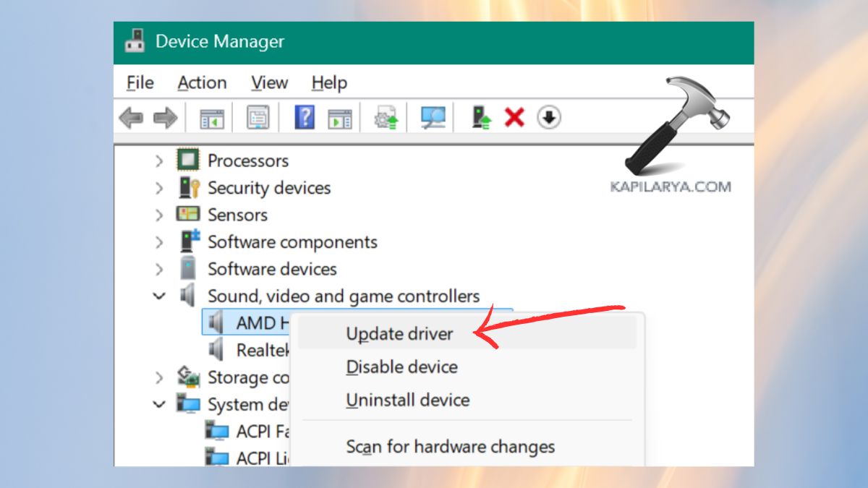Expand the Software components node

pyautogui.click(x=159, y=242)
